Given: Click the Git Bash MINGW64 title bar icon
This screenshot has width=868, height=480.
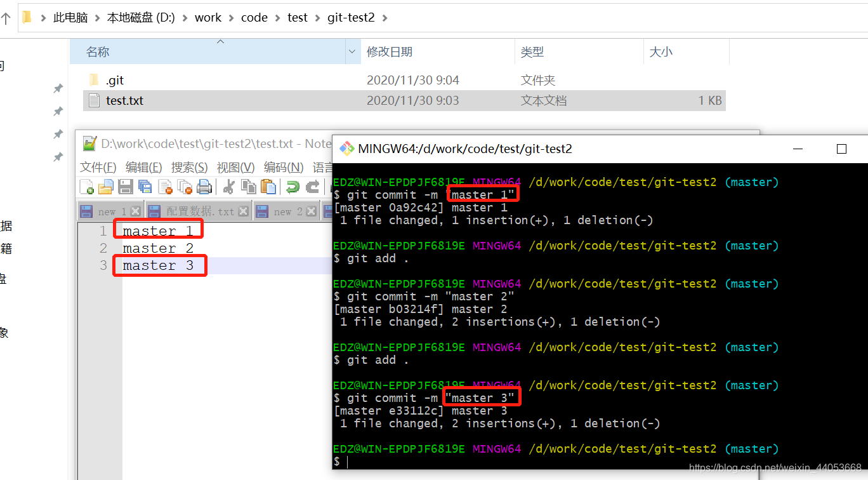Looking at the screenshot, I should point(346,149).
